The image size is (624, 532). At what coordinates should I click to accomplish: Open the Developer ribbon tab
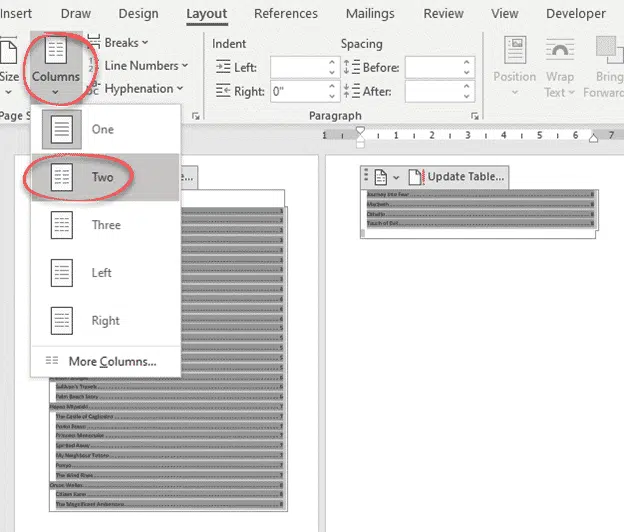[x=576, y=14]
